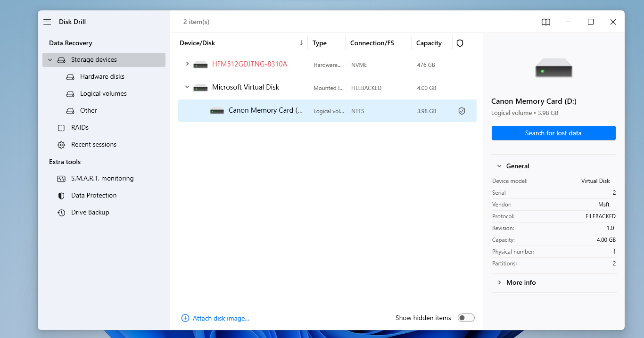Sort by Capacity column header
This screenshot has width=644, height=338.
point(429,43)
